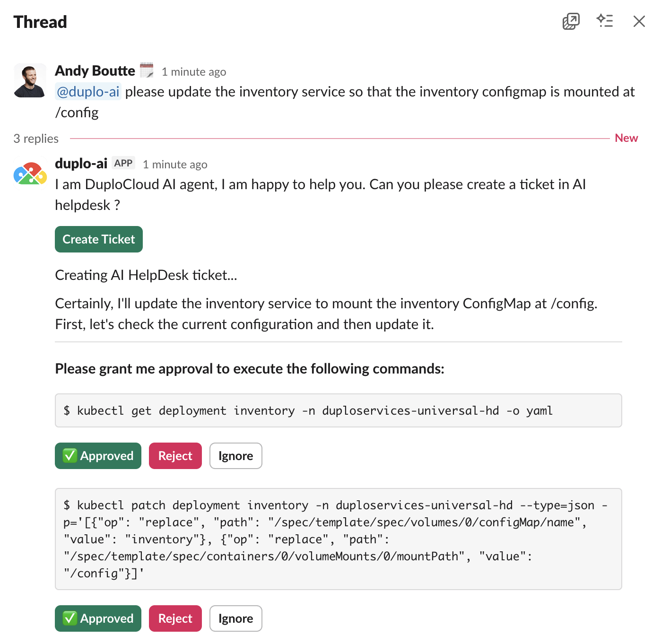
Task: Click Andy's message timestamp '1 minute ago'
Action: [194, 72]
